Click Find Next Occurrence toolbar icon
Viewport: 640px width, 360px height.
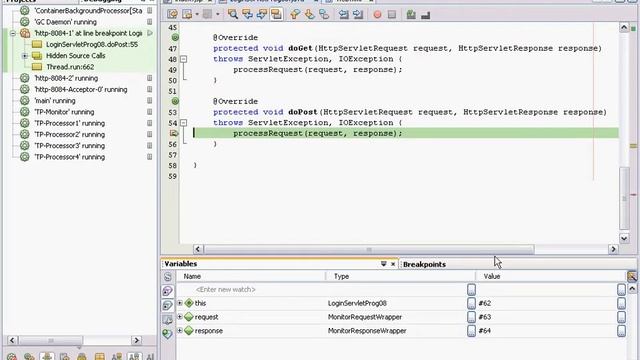point(262,15)
